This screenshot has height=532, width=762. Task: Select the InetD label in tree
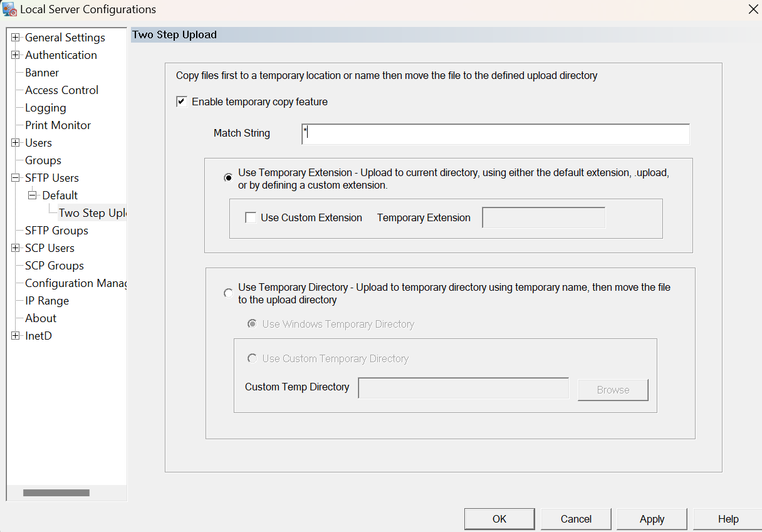point(38,336)
